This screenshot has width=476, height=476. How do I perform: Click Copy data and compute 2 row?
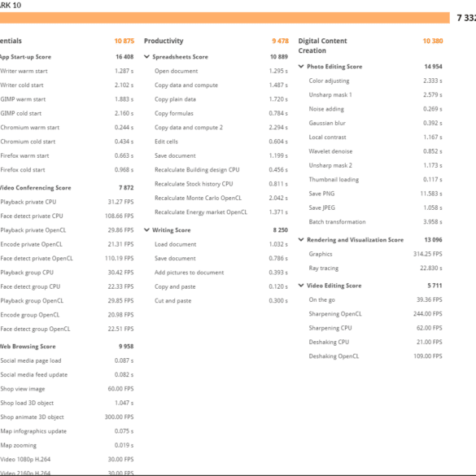pos(221,128)
